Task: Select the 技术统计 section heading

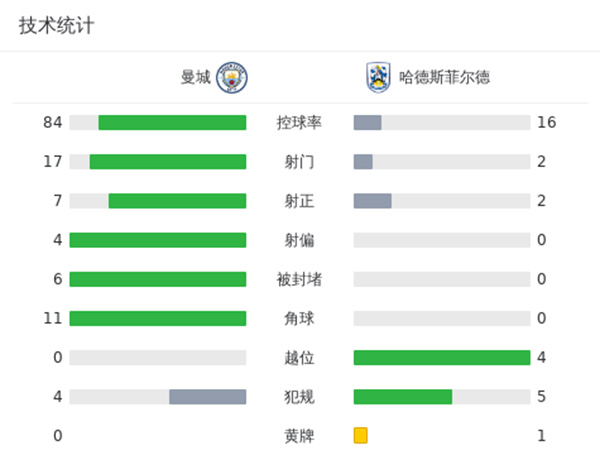Action: coord(56,26)
